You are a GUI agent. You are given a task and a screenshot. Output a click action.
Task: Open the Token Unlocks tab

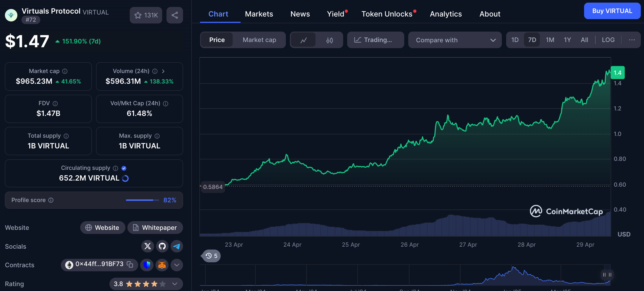(387, 14)
